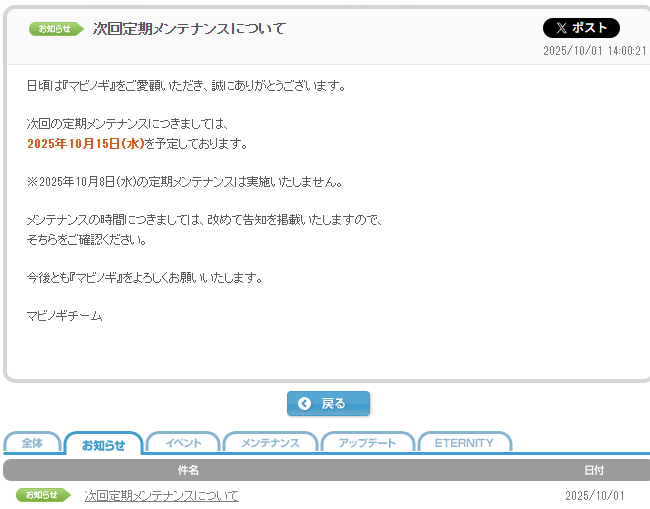Open the アップデート tab
650x509 pixels.
click(x=368, y=443)
